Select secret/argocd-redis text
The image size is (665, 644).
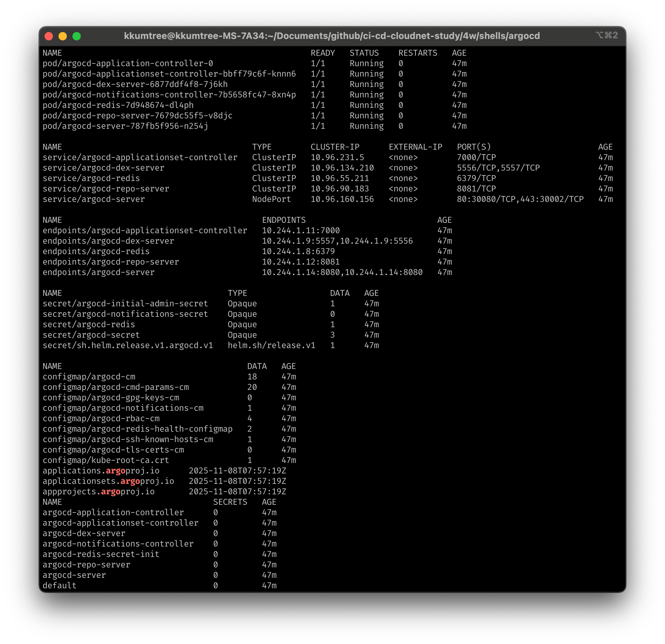89,325
